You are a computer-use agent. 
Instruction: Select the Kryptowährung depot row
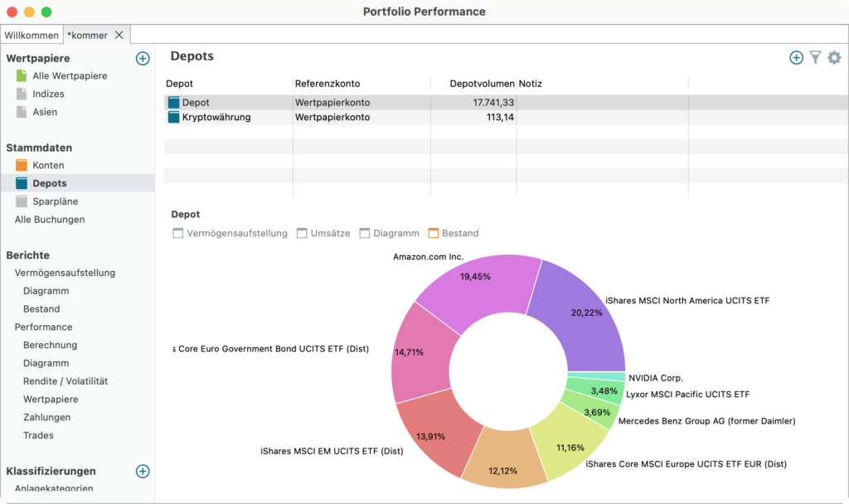click(506, 117)
